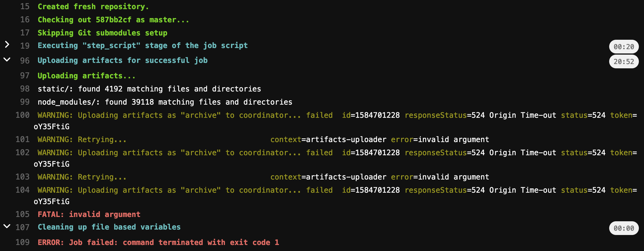Click the node_modules matching files log line

165,102
